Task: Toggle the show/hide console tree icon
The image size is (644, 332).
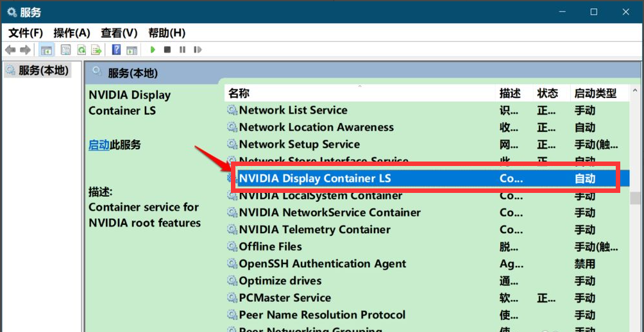Action: (46, 50)
